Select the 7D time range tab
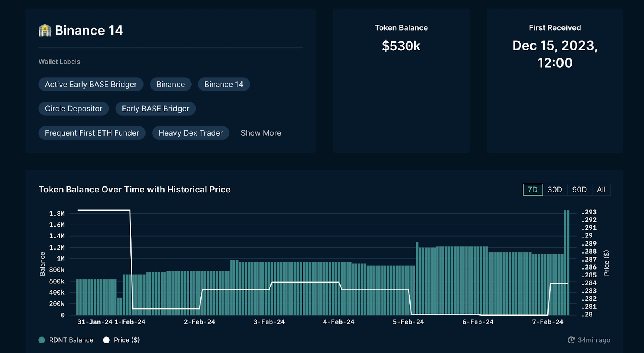This screenshot has height=353, width=644. tap(533, 190)
